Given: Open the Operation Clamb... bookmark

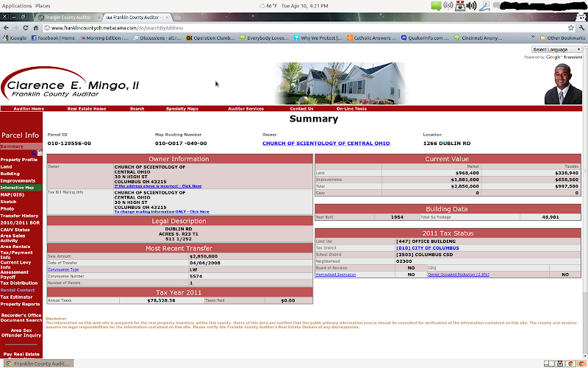Looking at the screenshot, I should 211,38.
